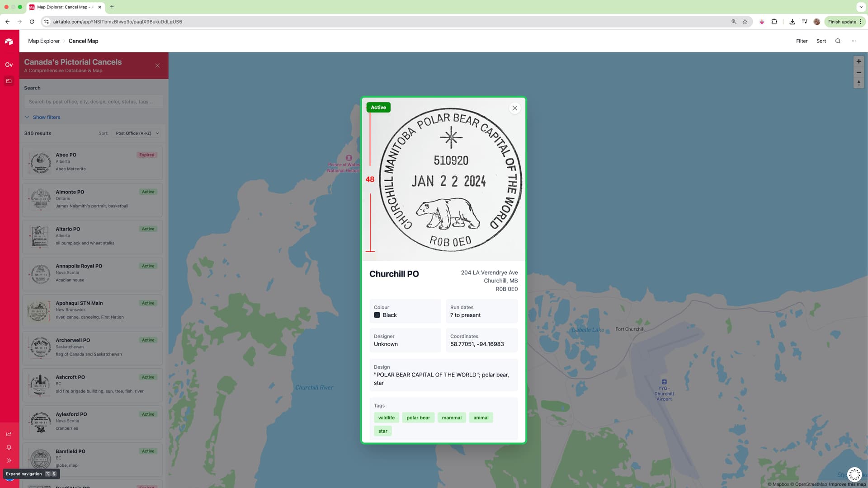868x488 pixels.
Task: Click the search magnifier in top bar
Action: [838, 41]
